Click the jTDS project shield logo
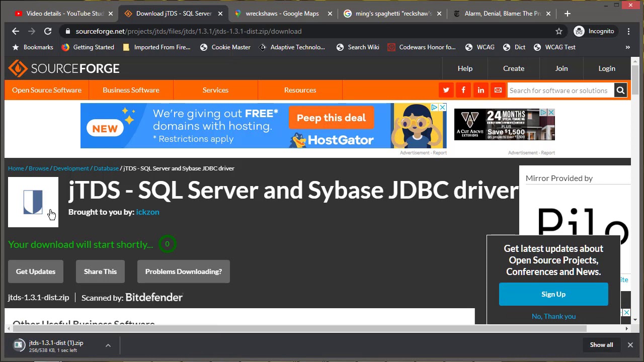This screenshot has height=362, width=644. 33,202
